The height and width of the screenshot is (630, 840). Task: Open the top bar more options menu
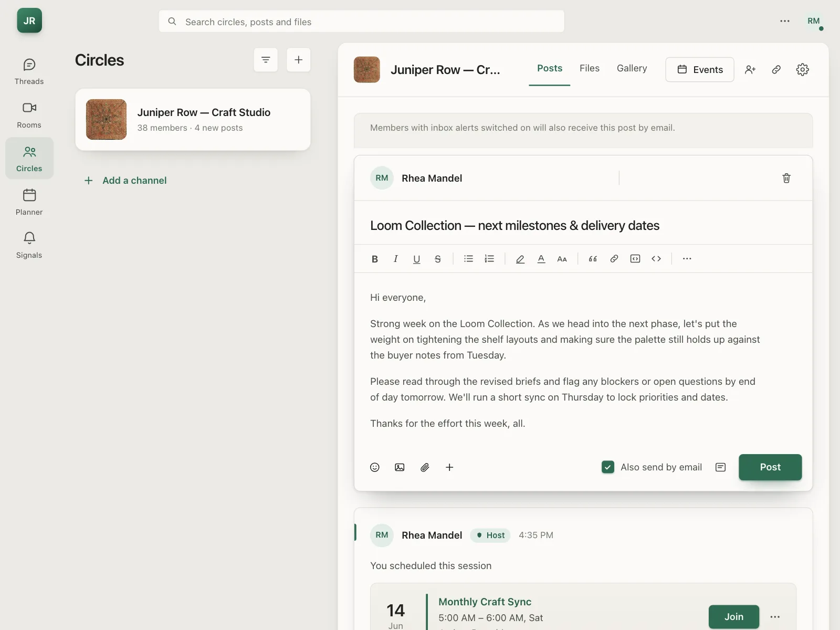785,21
